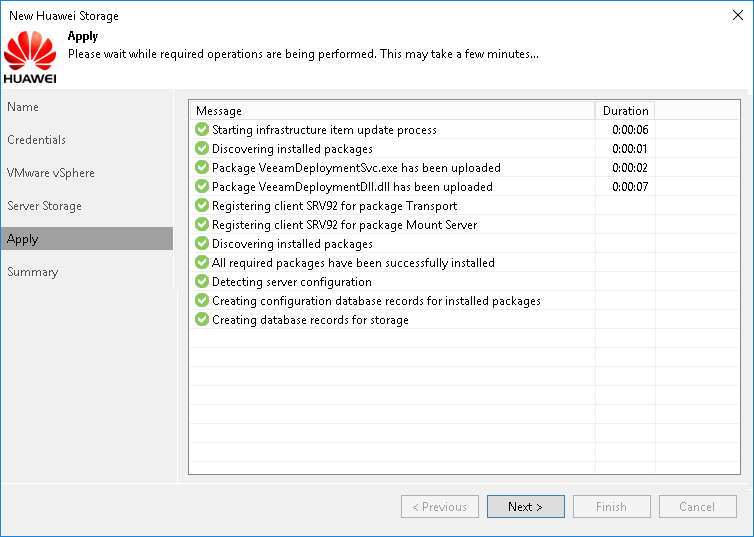This screenshot has width=754, height=537.
Task: Open the Server Storage wizard step
Action: (x=44, y=206)
